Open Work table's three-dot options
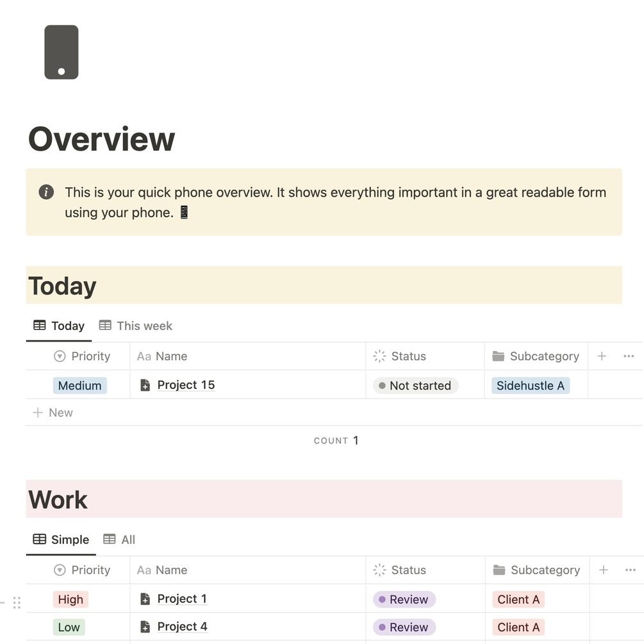Image resolution: width=644 pixels, height=644 pixels. click(630, 570)
